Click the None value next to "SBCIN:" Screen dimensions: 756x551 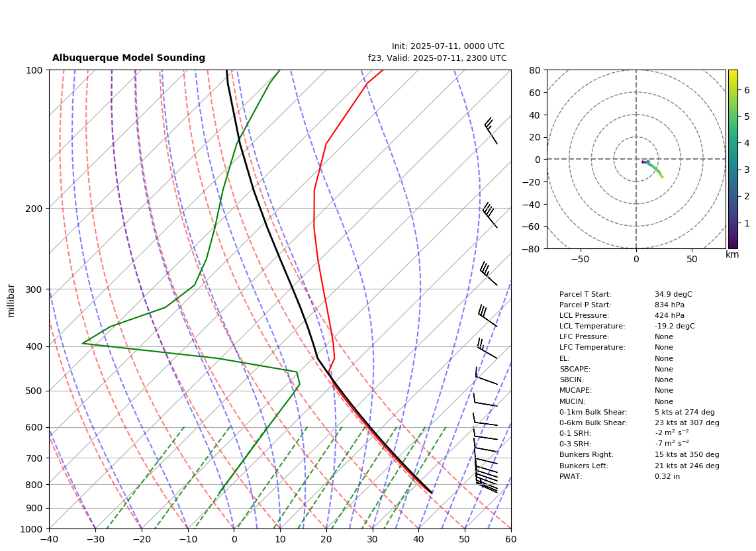[x=664, y=379]
